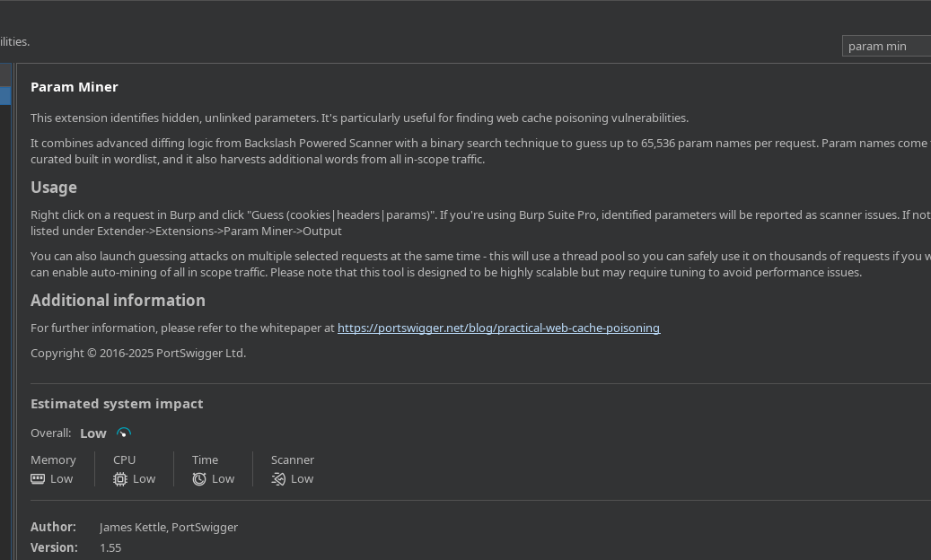Click the Overall impact gauge icon
Image resolution: width=931 pixels, height=560 pixels.
[x=124, y=433]
